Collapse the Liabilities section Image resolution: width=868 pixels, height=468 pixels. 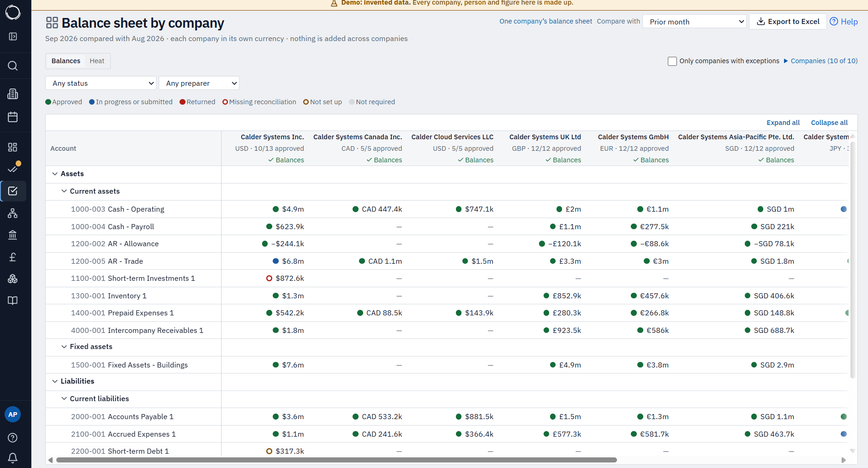click(55, 381)
